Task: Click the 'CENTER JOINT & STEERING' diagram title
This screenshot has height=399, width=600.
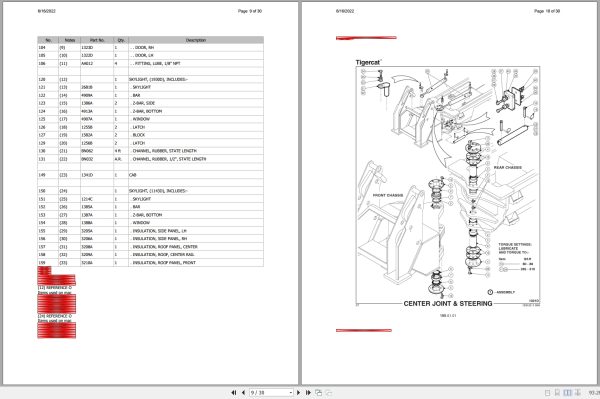Action: pyautogui.click(x=448, y=303)
